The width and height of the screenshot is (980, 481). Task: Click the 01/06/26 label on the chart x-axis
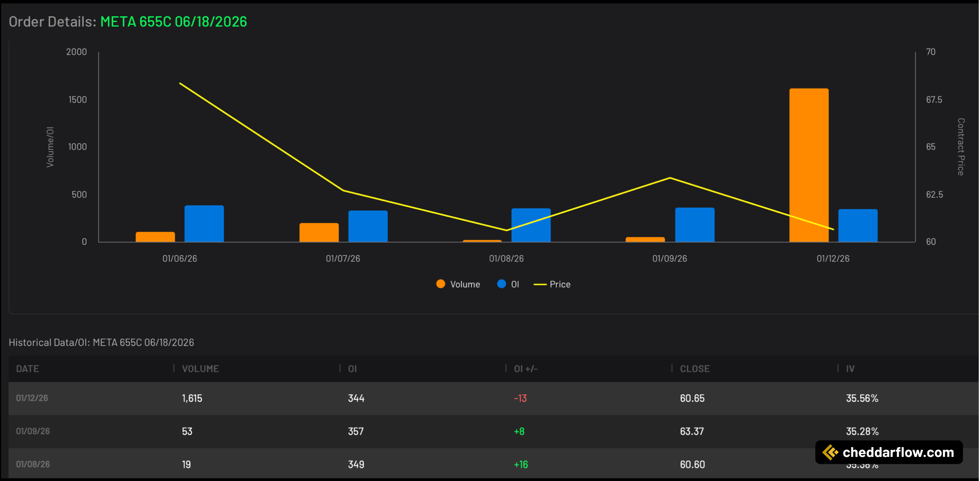click(180, 259)
